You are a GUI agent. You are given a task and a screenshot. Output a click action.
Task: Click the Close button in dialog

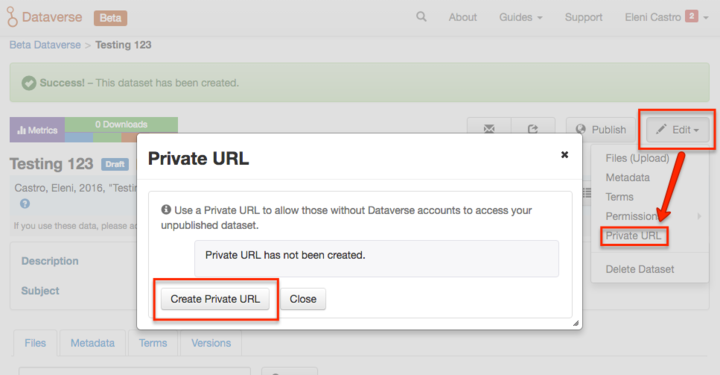pos(303,299)
